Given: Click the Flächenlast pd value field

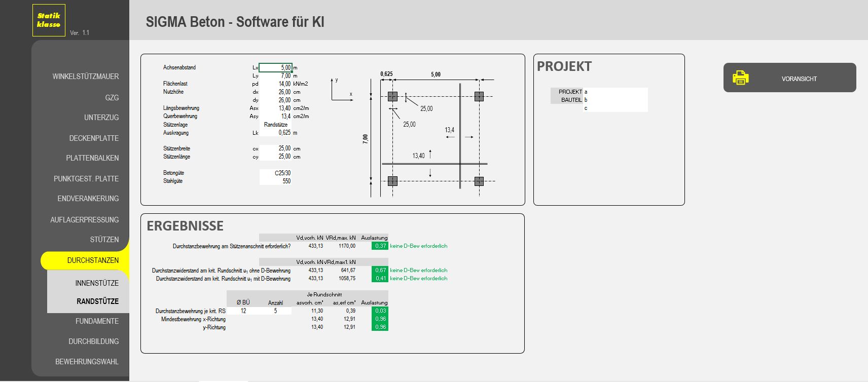Looking at the screenshot, I should (275, 84).
